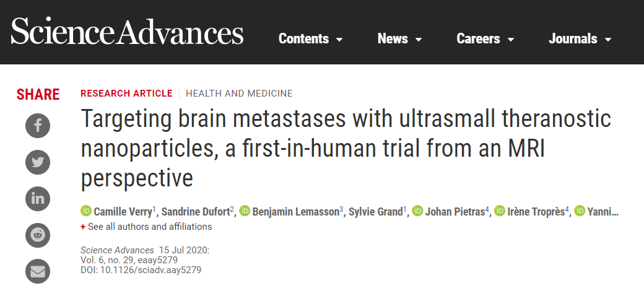Open the Research Article category link
This screenshot has width=644, height=288.
point(126,94)
